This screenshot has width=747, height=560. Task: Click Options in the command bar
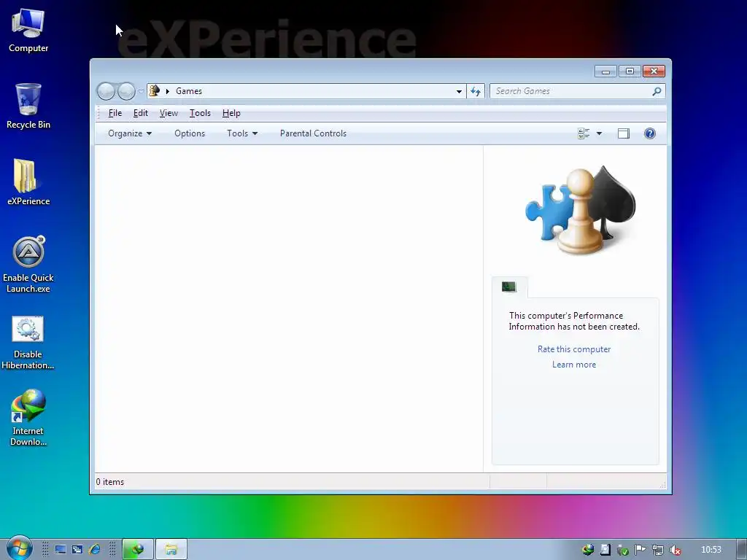(x=190, y=133)
